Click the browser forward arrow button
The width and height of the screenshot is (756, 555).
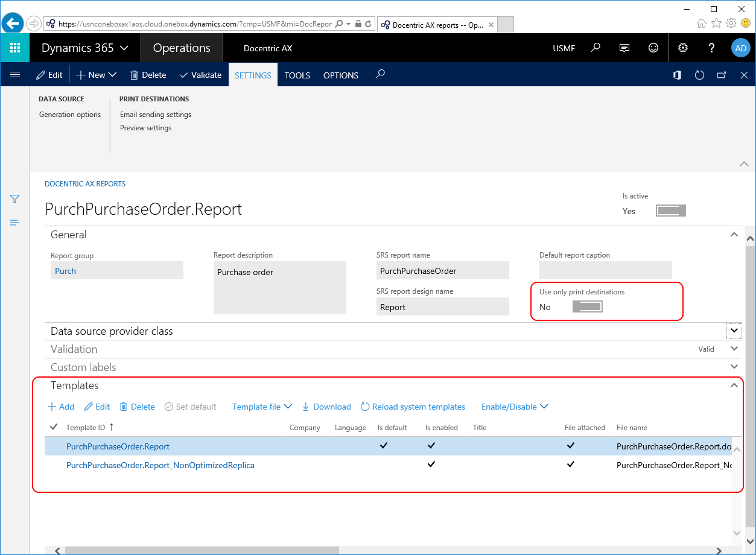coord(33,24)
